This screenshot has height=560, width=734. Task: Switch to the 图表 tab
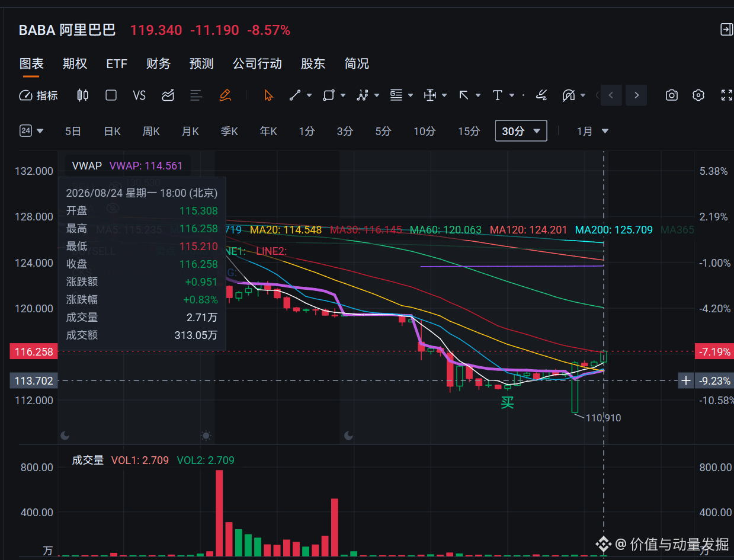[31, 63]
